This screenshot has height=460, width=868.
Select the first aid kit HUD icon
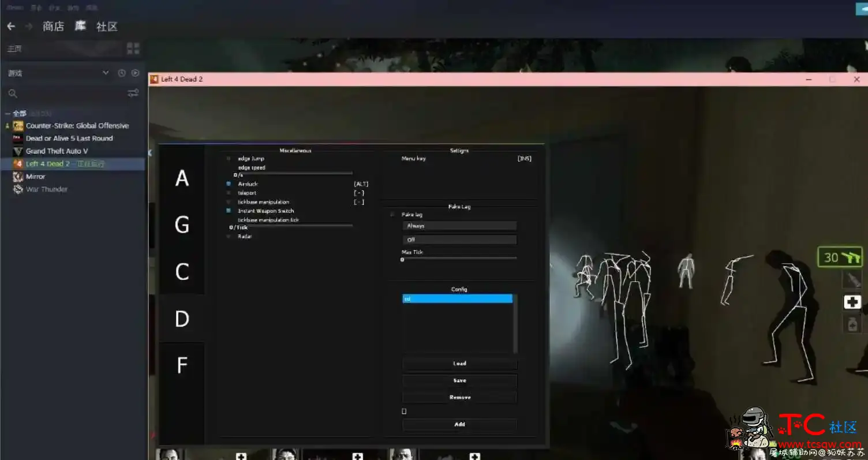[852, 302]
